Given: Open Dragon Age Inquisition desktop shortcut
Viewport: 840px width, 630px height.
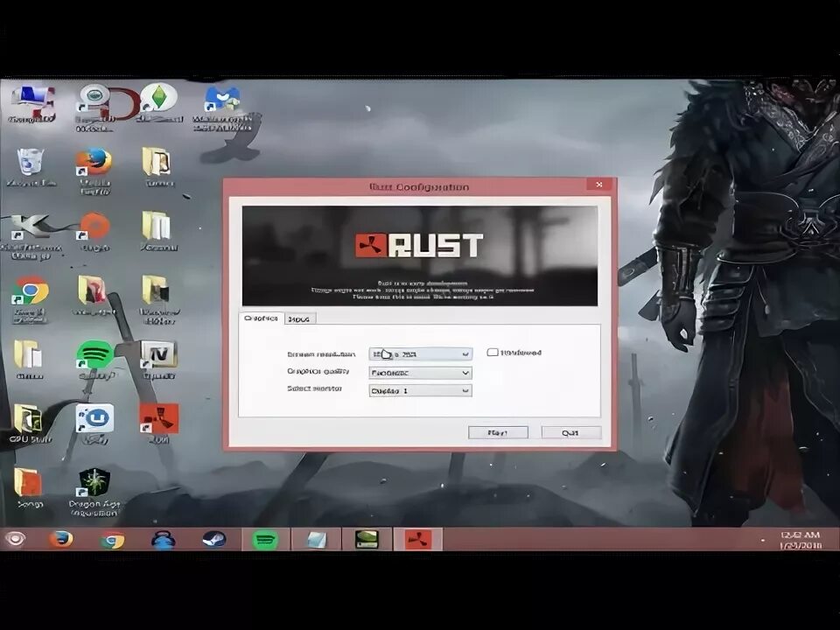Looking at the screenshot, I should coord(94,492).
